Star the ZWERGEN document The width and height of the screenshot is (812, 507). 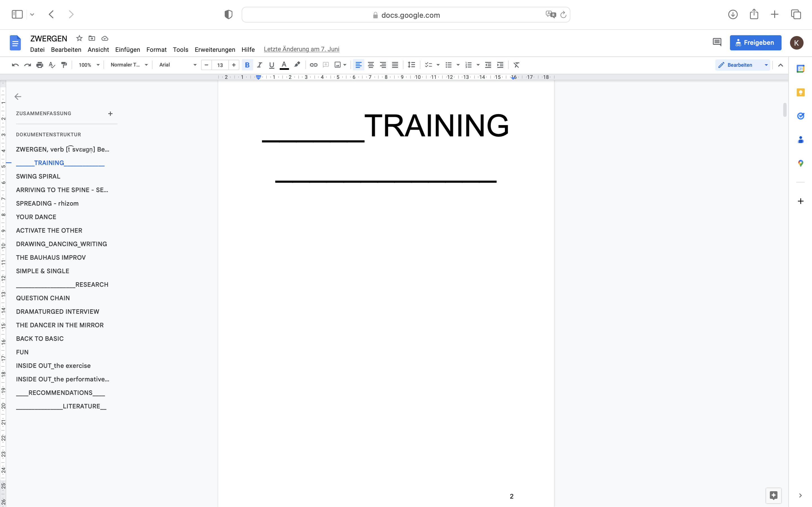coord(79,38)
